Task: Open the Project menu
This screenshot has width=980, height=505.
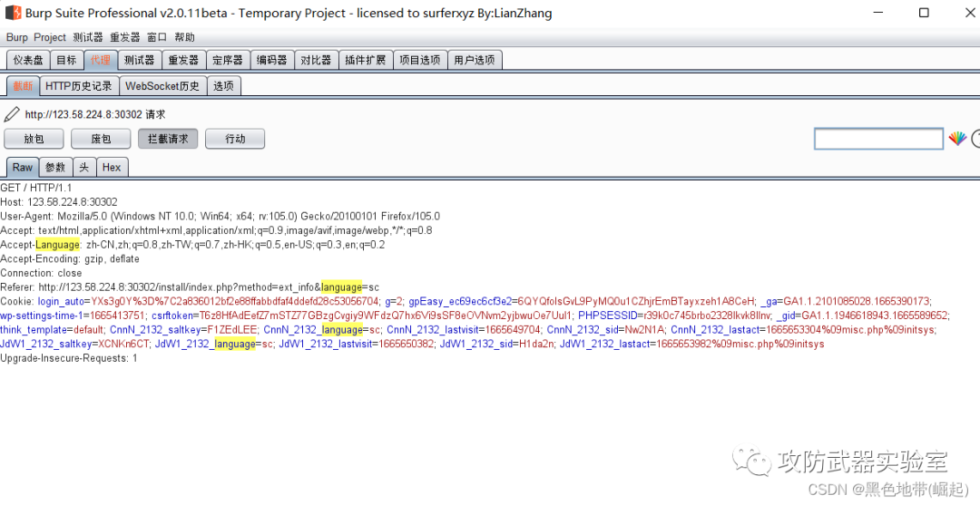Action: pos(50,37)
